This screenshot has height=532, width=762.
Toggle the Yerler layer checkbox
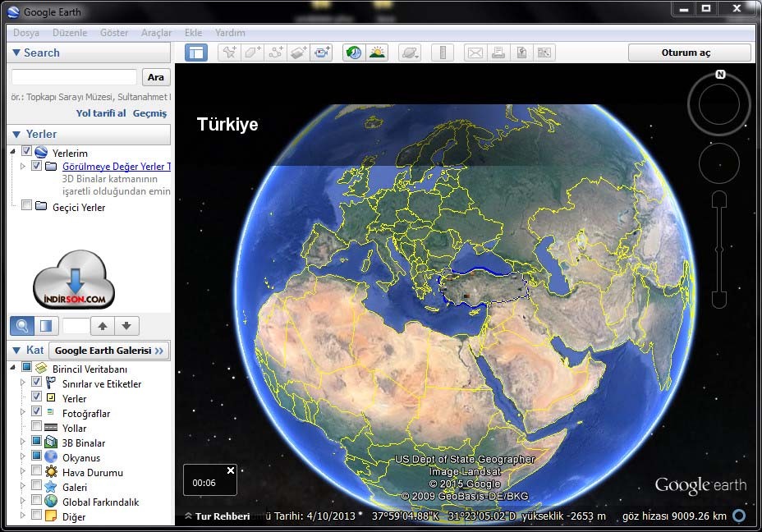(36, 397)
